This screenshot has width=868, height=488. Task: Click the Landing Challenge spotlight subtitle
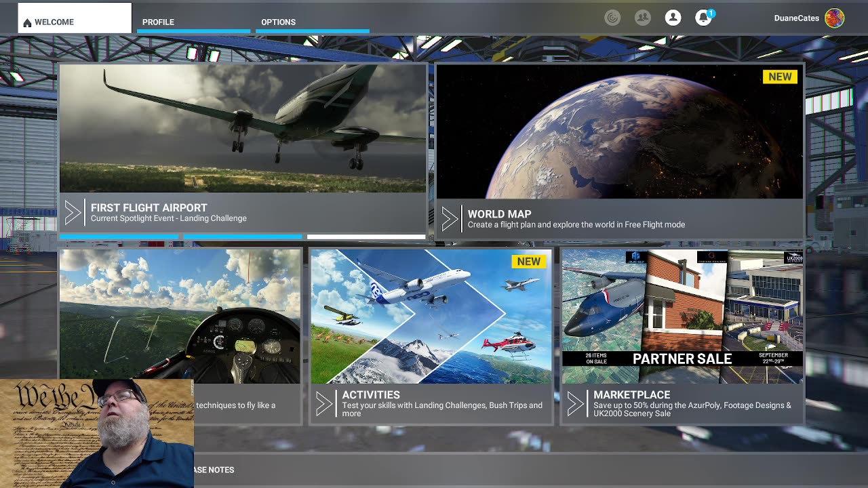[x=169, y=218]
